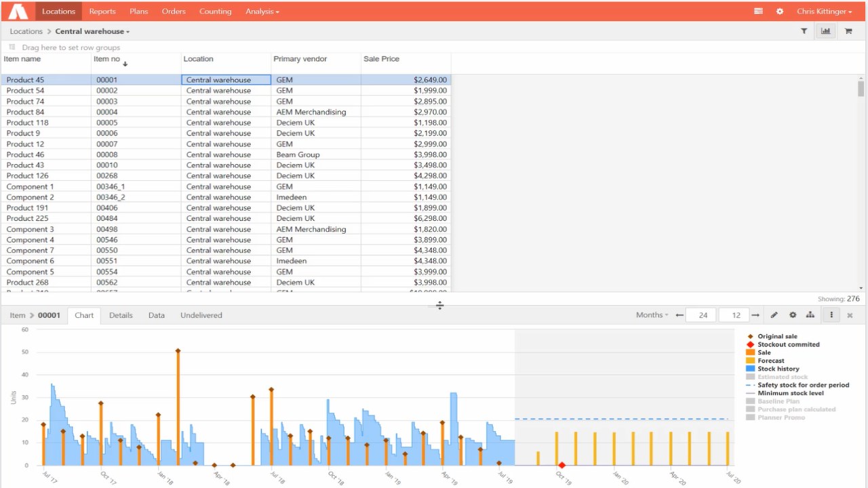Click the red stockout marker at Oct 19
Image resolution: width=868 pixels, height=488 pixels.
pyautogui.click(x=561, y=465)
